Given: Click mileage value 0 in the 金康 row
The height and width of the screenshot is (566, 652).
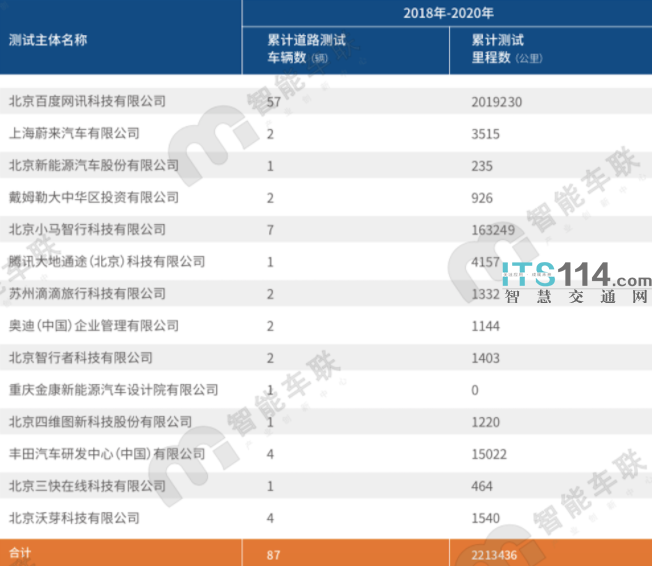Looking at the screenshot, I should pos(475,390).
